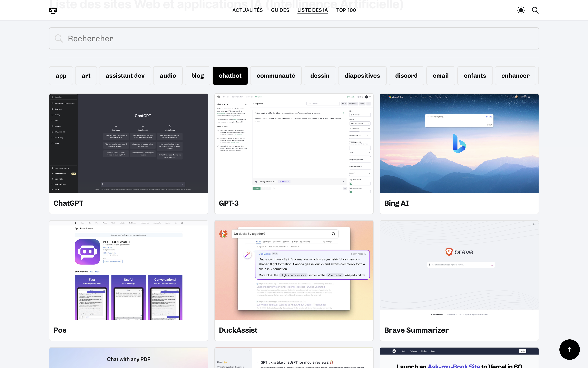
Task: Open the Bing AI thumbnail
Action: pyautogui.click(x=459, y=143)
